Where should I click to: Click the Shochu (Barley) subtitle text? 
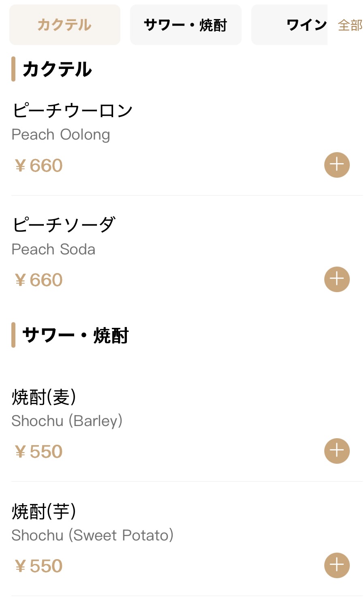click(67, 421)
